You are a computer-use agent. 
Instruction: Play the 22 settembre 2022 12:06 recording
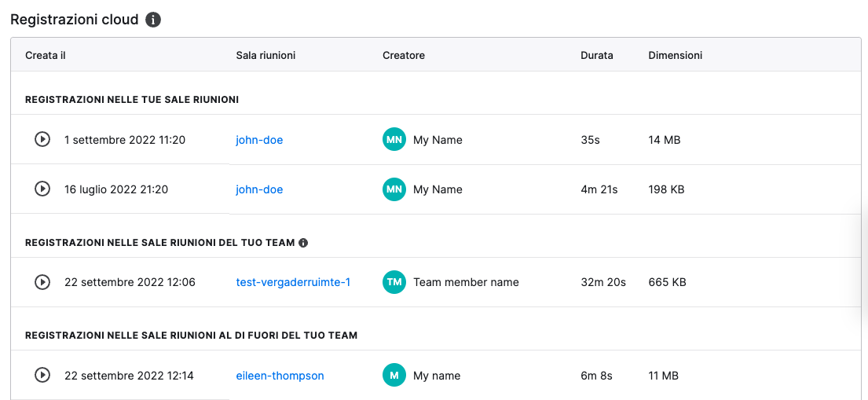click(x=42, y=282)
